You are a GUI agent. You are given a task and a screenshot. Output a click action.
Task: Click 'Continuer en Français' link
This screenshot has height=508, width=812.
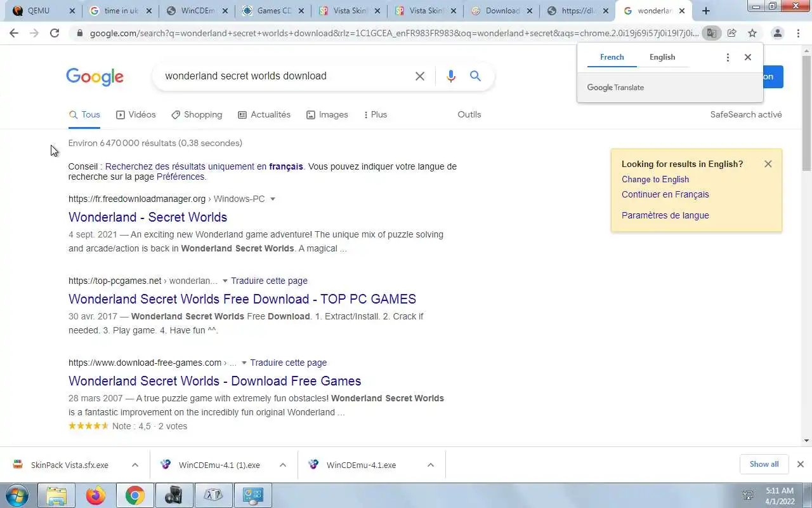coord(665,194)
